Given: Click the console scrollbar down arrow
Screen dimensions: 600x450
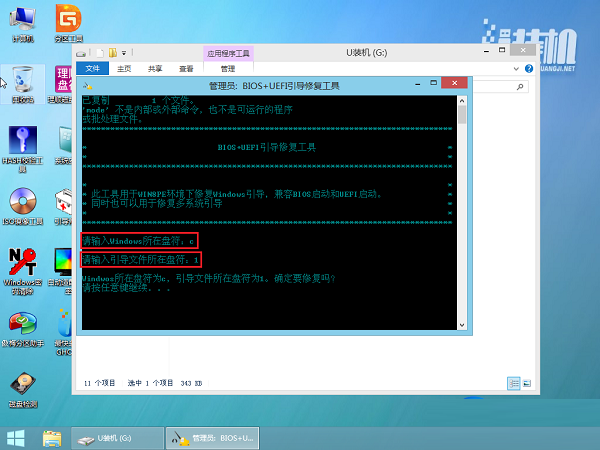Looking at the screenshot, I should point(462,325).
